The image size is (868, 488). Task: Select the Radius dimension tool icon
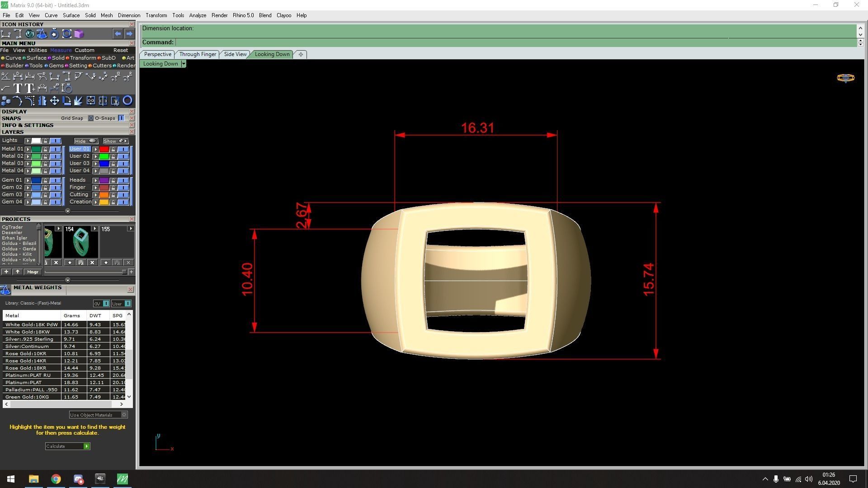click(x=42, y=76)
